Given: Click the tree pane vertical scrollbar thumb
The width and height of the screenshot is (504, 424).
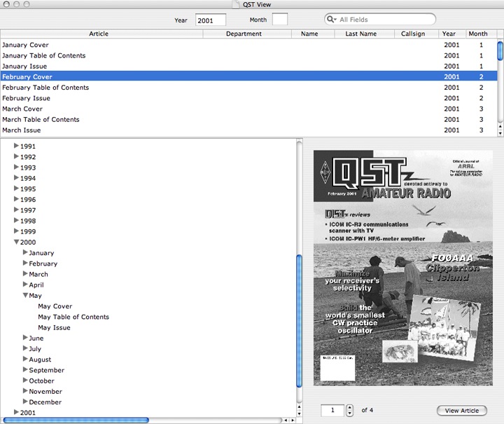Looking at the screenshot, I should tap(300, 321).
